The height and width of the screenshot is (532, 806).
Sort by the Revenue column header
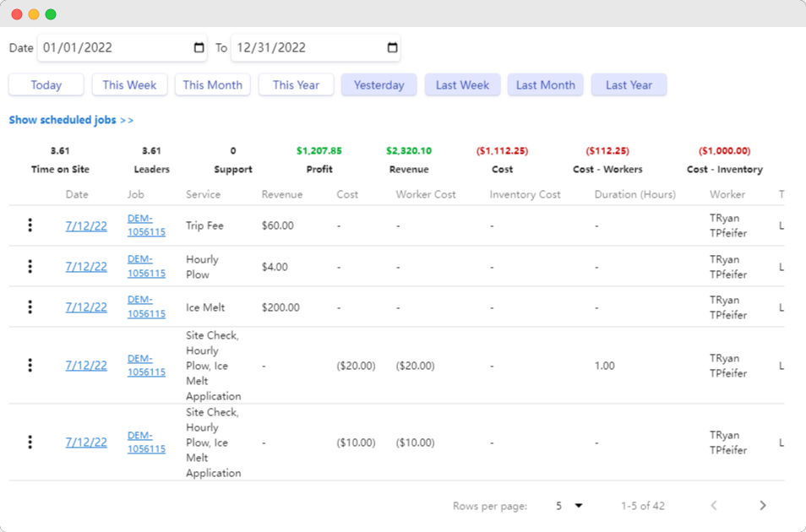[x=281, y=194]
